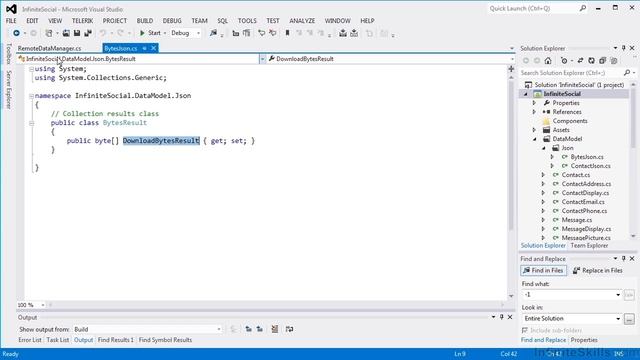Open the DEBUG menu
The image size is (640, 360).
172,20
